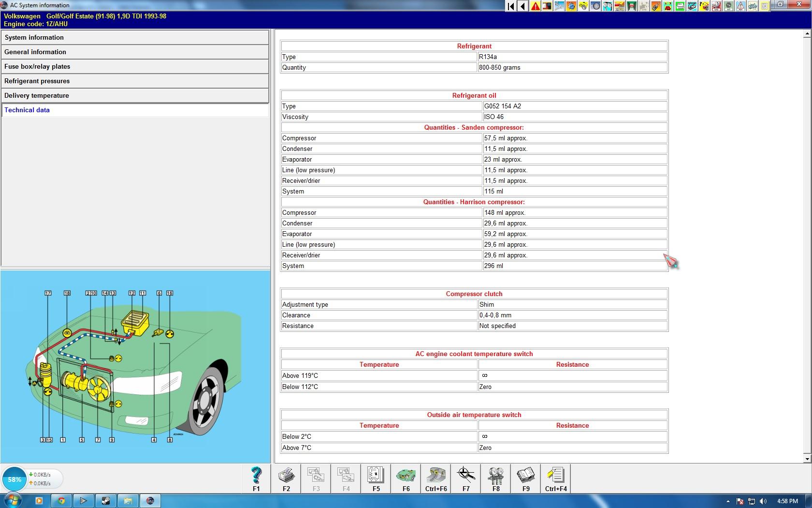The width and height of the screenshot is (812, 508).
Task: Open the F7 transistor magnifier diagnostics button
Action: (x=466, y=478)
